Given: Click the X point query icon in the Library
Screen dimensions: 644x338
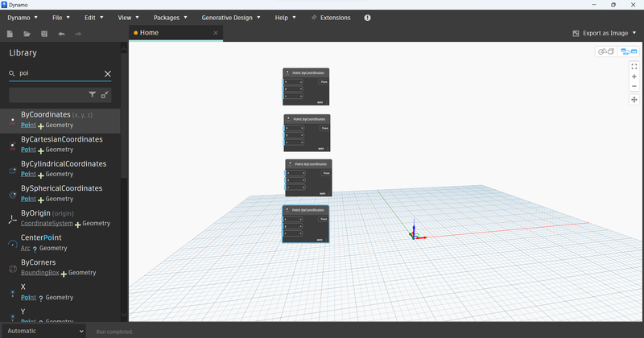Looking at the screenshot, I should point(12,293).
